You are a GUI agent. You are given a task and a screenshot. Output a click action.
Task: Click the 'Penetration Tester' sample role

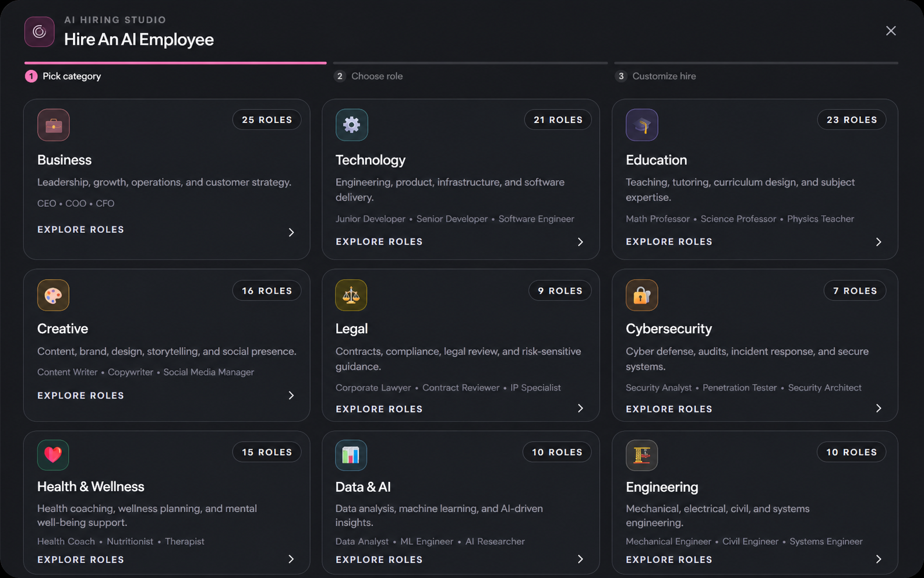point(739,387)
